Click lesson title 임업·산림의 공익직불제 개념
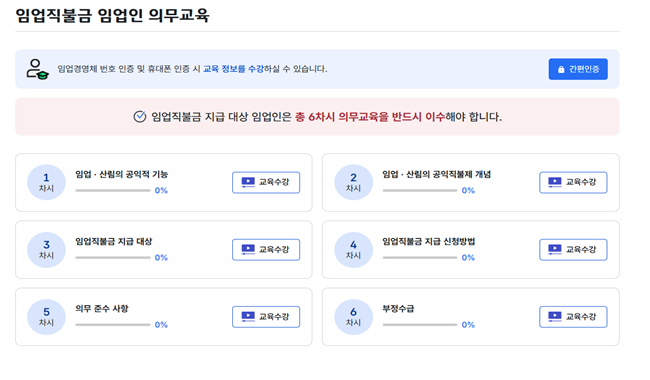 click(437, 174)
